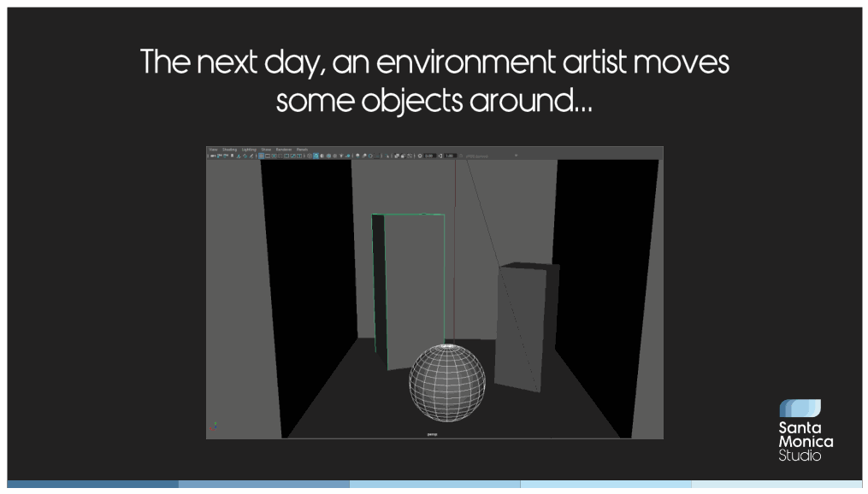The image size is (868, 494).
Task: Click the gamma value field 1.00
Action: pos(450,156)
